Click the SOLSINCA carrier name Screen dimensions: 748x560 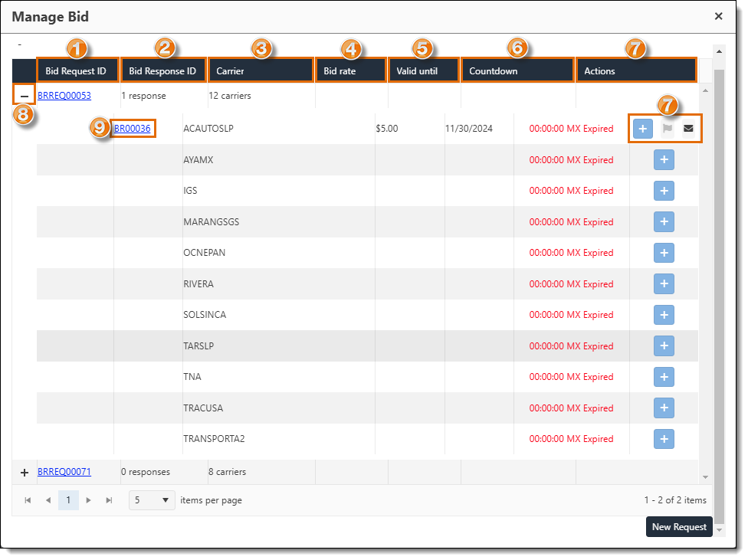pos(205,315)
